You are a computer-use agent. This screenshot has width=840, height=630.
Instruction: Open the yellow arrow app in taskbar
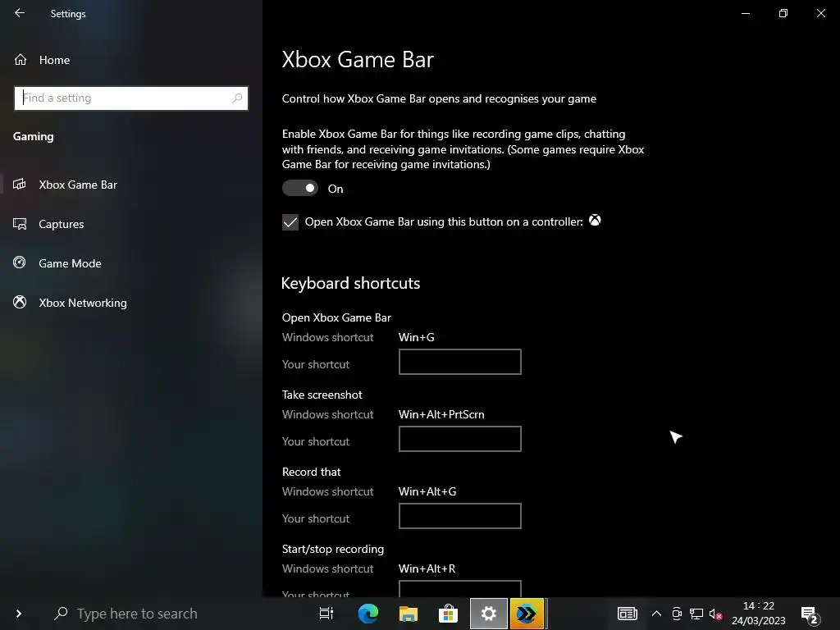pos(527,614)
